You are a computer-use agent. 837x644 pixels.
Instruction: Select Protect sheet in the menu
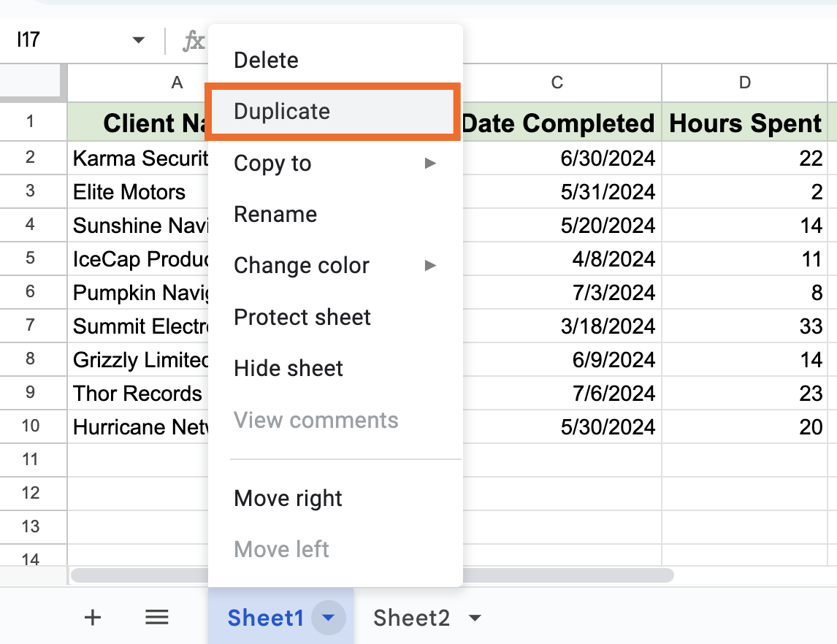[335, 317]
